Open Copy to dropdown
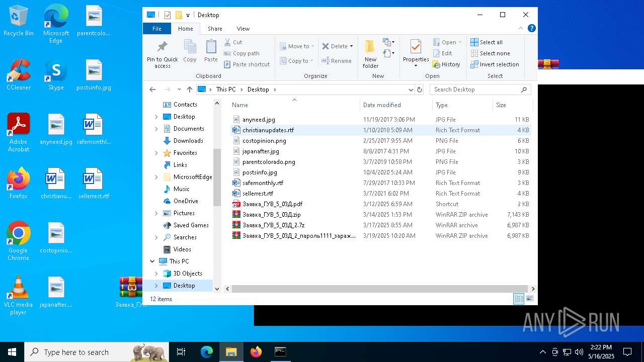Image resolution: width=644 pixels, height=362 pixels. [297, 61]
